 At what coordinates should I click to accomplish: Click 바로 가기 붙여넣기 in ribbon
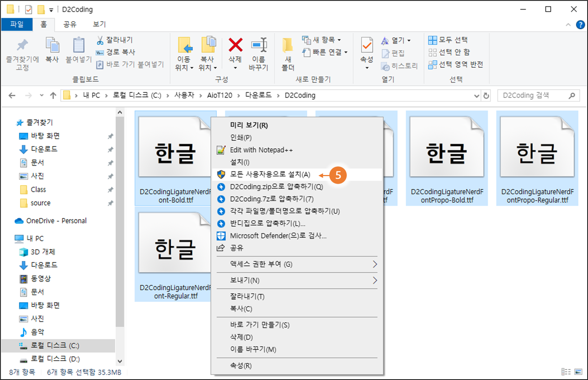pos(130,65)
